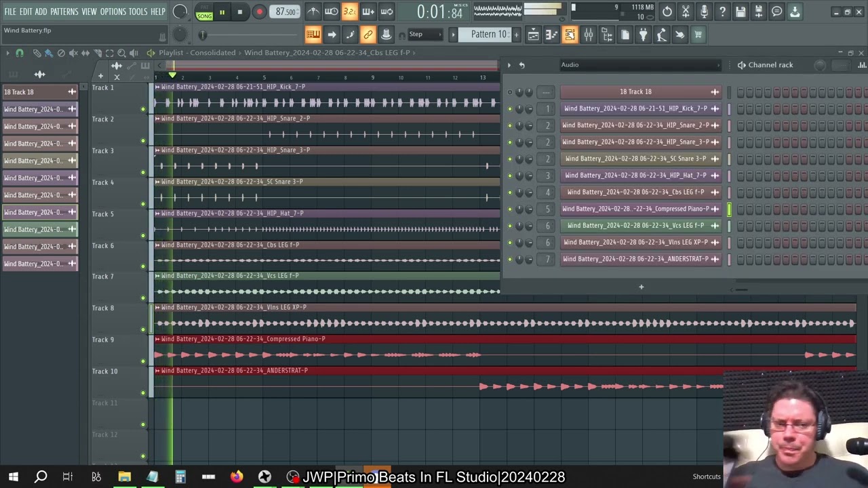Click the red record button
868x488 pixels.
259,12
